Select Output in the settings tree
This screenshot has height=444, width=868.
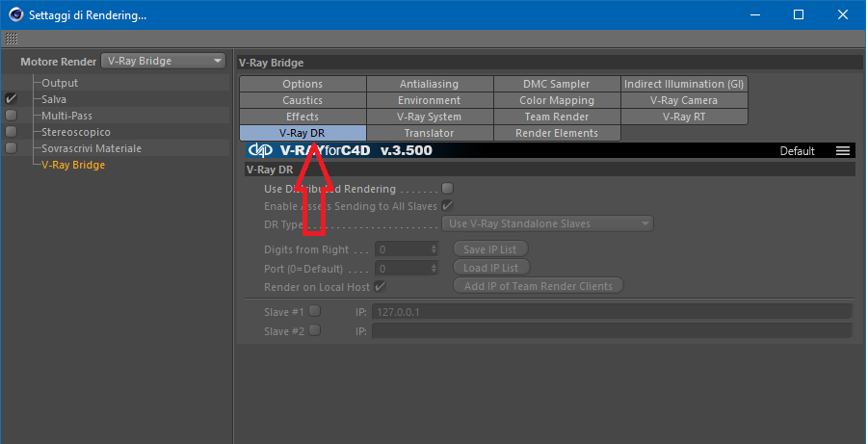point(60,83)
